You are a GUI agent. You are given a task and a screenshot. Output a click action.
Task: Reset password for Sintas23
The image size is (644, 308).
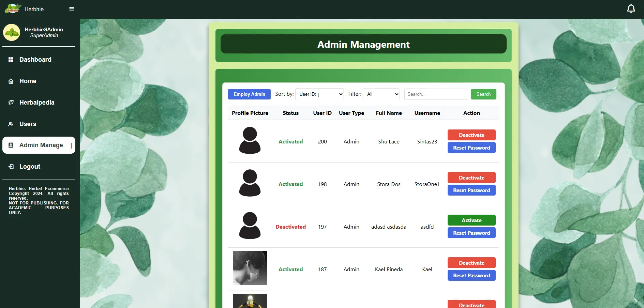coord(471,148)
